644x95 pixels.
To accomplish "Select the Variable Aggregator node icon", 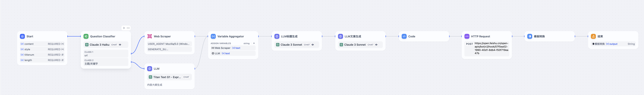I will click(x=213, y=36).
